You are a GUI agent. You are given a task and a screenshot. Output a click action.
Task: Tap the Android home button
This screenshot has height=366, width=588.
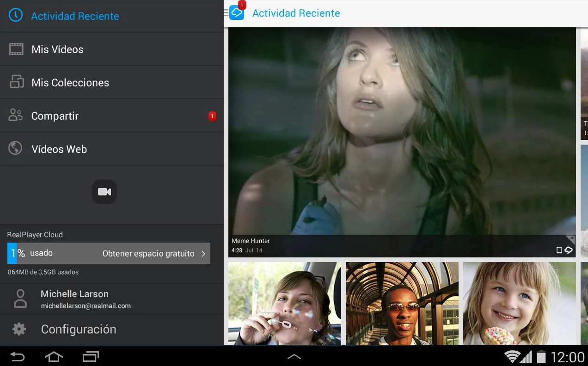[54, 356]
